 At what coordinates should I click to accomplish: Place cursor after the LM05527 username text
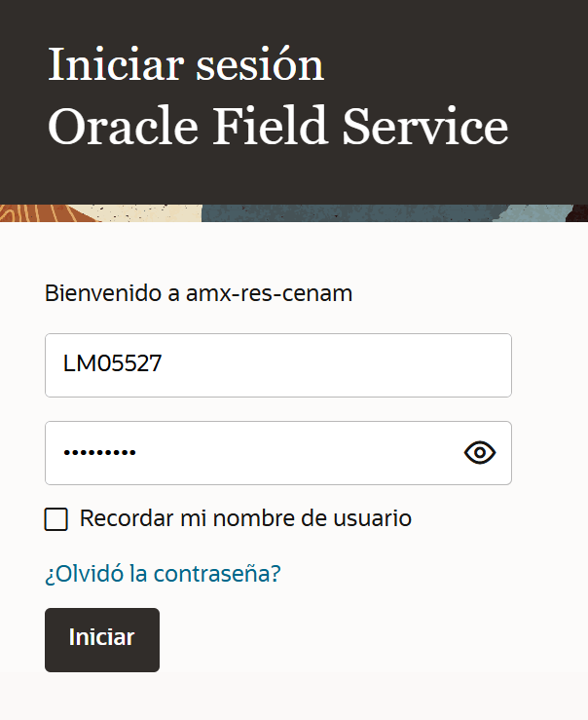click(165, 365)
